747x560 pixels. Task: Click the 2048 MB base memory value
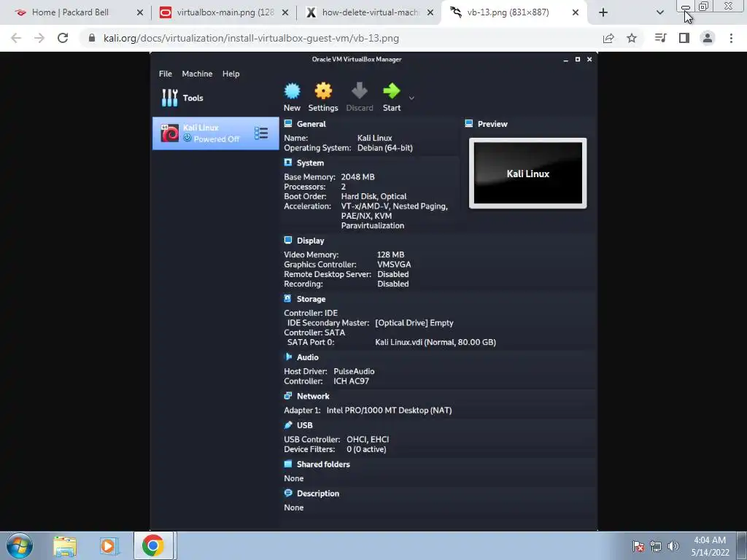pos(357,177)
